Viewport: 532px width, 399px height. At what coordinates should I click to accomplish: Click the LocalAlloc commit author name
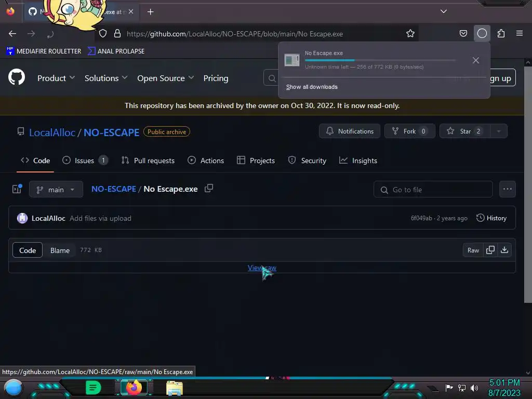(x=48, y=218)
